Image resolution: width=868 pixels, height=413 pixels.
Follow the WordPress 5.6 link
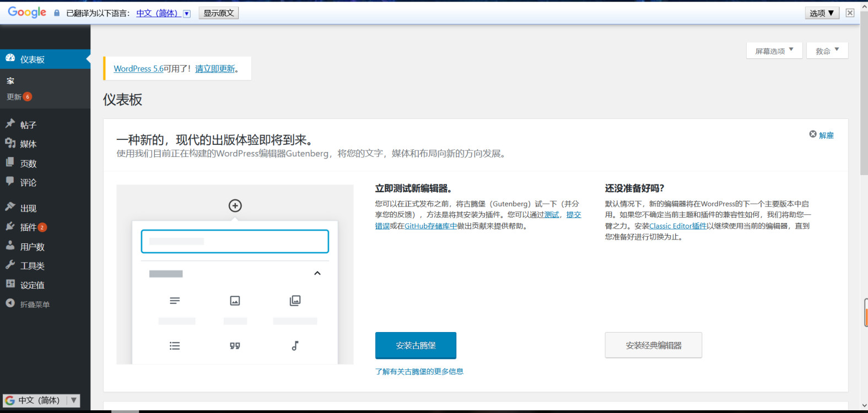138,69
